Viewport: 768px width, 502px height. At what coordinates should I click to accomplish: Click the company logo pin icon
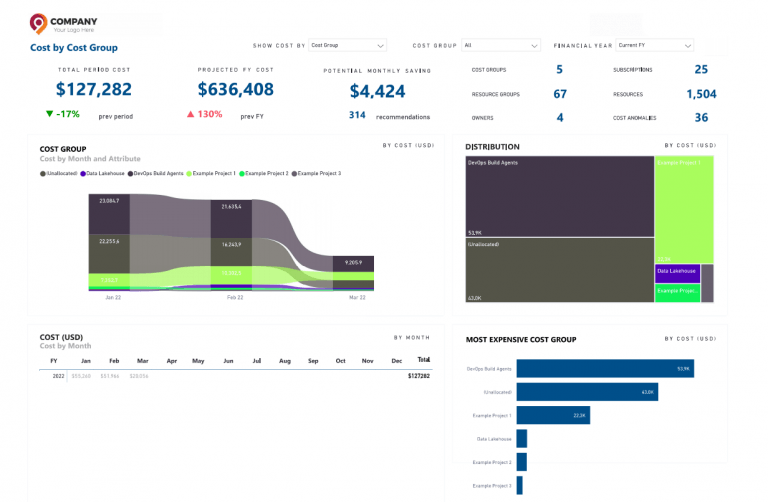click(x=38, y=23)
